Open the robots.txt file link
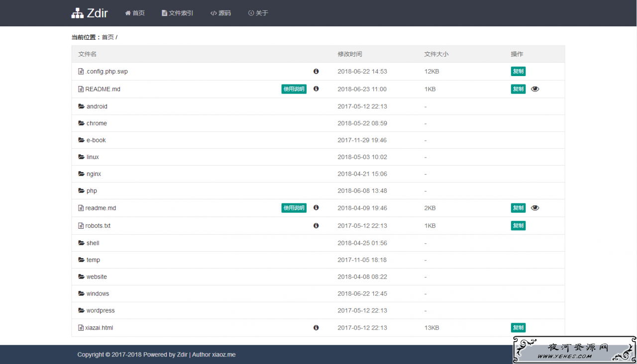 pos(98,226)
